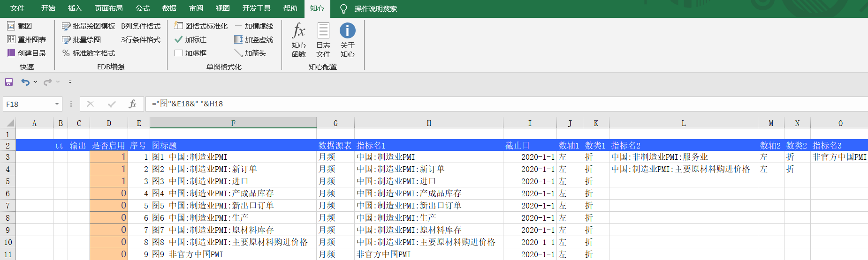Click 中国:制造业PMI:主要原材料购进价格 in column L
Screen dimensions: 868x260
coord(684,169)
